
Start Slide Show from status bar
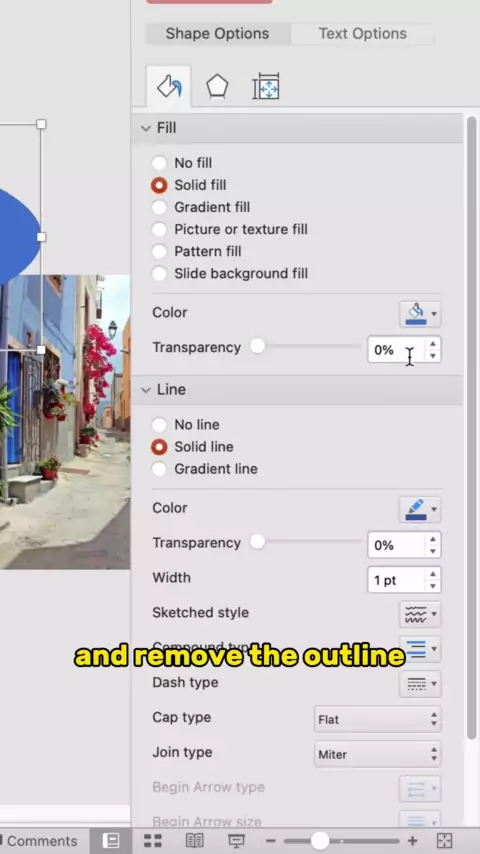coord(236,841)
